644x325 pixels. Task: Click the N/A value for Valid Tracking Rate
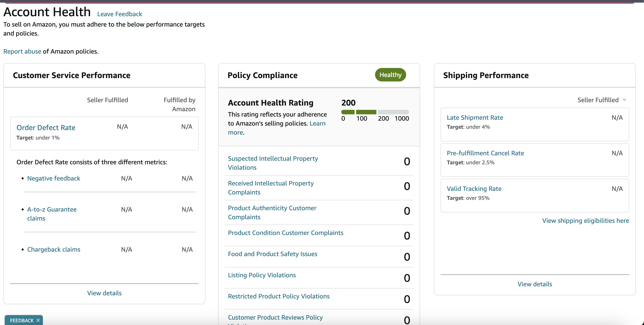617,188
